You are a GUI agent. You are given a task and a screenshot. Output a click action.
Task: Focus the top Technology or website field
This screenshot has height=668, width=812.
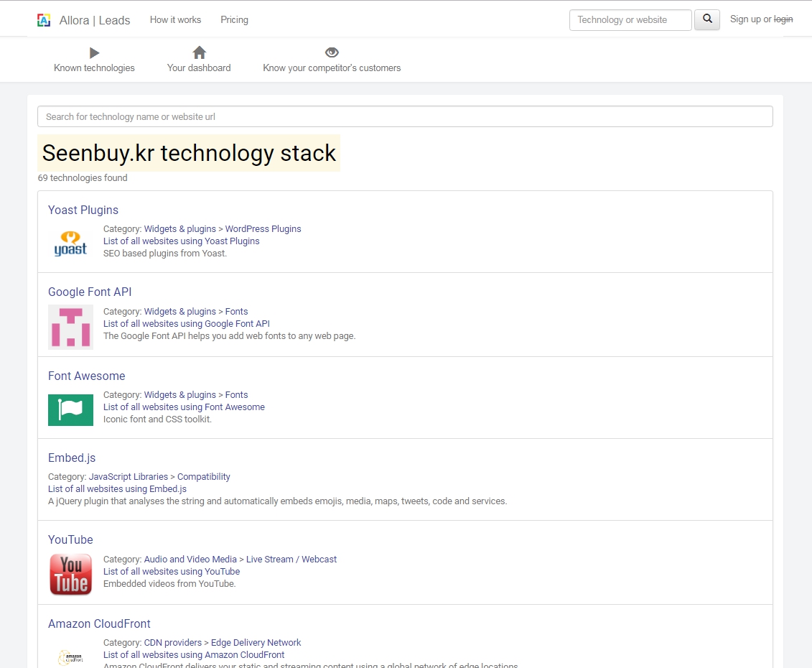(630, 20)
